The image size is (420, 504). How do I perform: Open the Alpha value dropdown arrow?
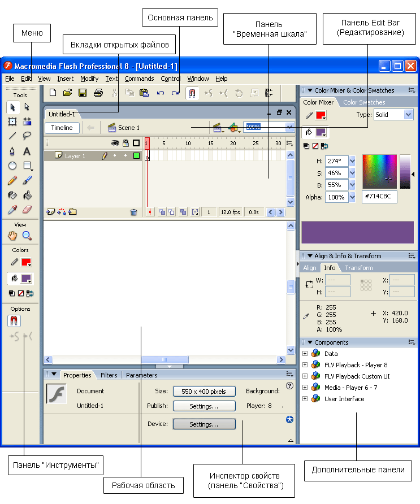click(352, 197)
